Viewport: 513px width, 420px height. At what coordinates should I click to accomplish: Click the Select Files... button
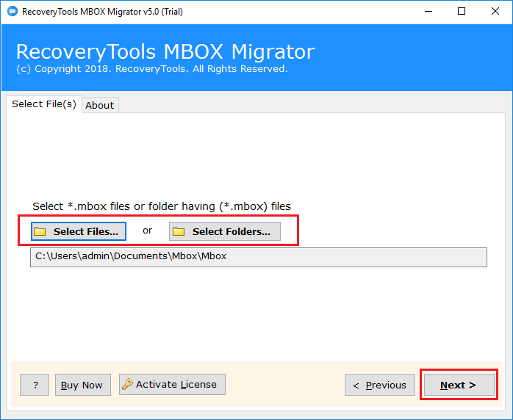[79, 231]
